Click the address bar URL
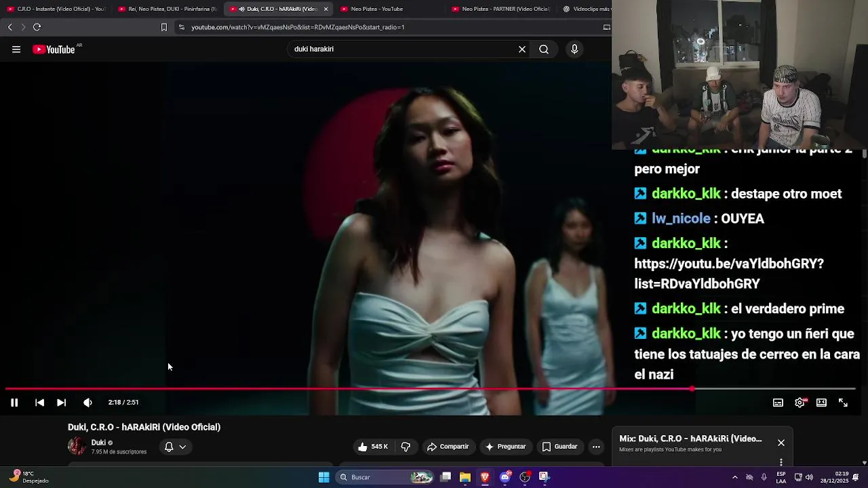The image size is (868, 488). point(298,27)
